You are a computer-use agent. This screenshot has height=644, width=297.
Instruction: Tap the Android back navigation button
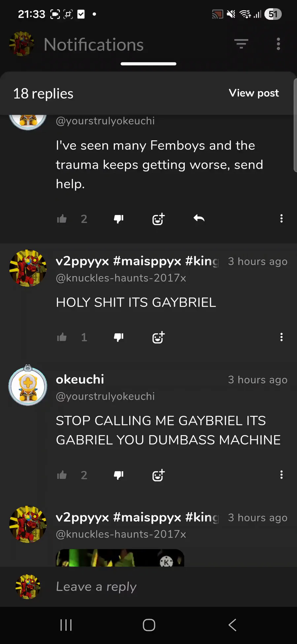[232, 625]
